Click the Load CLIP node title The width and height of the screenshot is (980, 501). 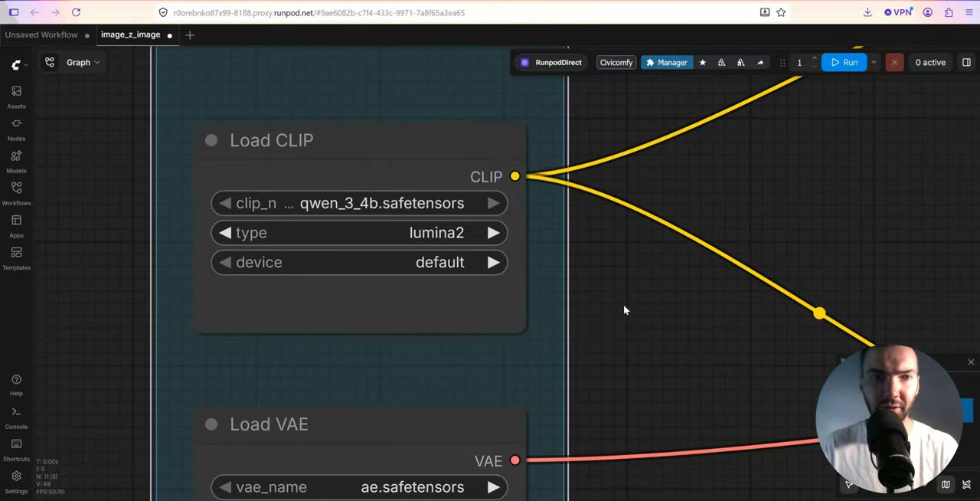click(x=271, y=140)
